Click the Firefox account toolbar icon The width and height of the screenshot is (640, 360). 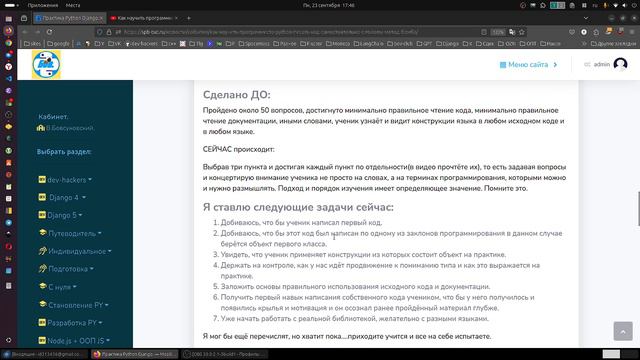click(584, 32)
